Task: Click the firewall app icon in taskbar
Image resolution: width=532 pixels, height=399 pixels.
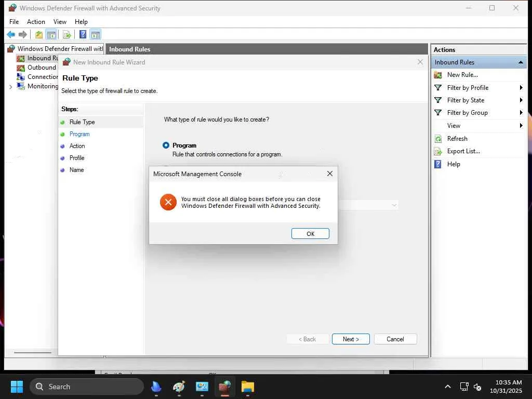Action: click(x=224, y=387)
